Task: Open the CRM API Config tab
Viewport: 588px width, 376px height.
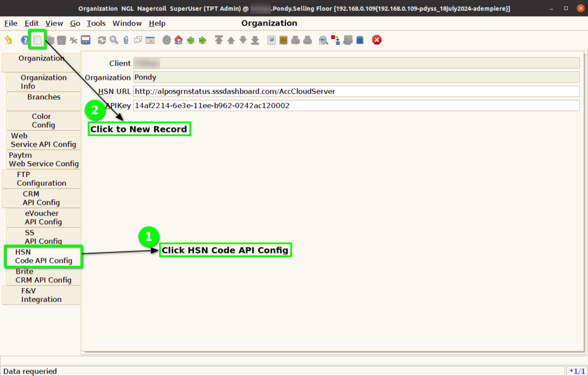Action: tap(41, 198)
